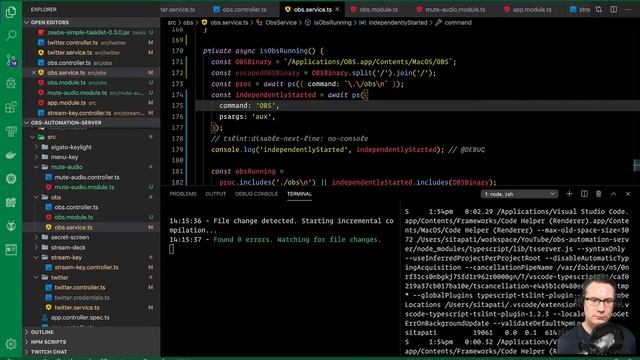Close obs.service.ts in Open Editors list

(x=33, y=73)
